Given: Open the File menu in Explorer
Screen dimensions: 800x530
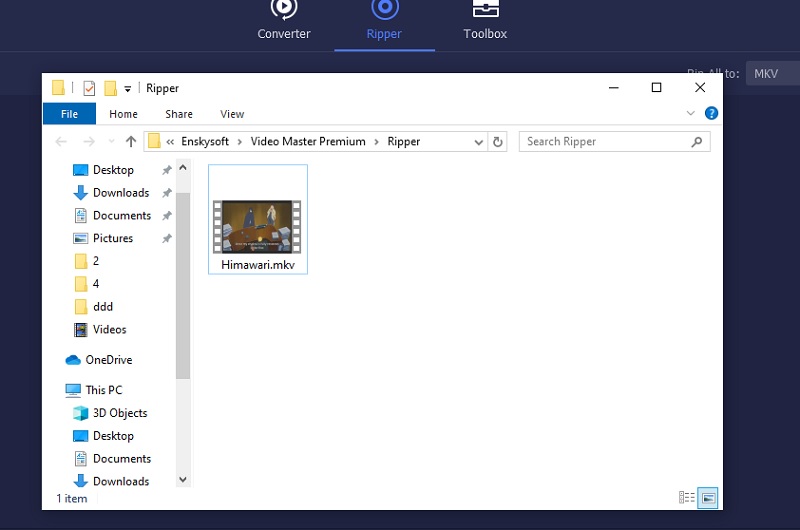Looking at the screenshot, I should [x=69, y=114].
